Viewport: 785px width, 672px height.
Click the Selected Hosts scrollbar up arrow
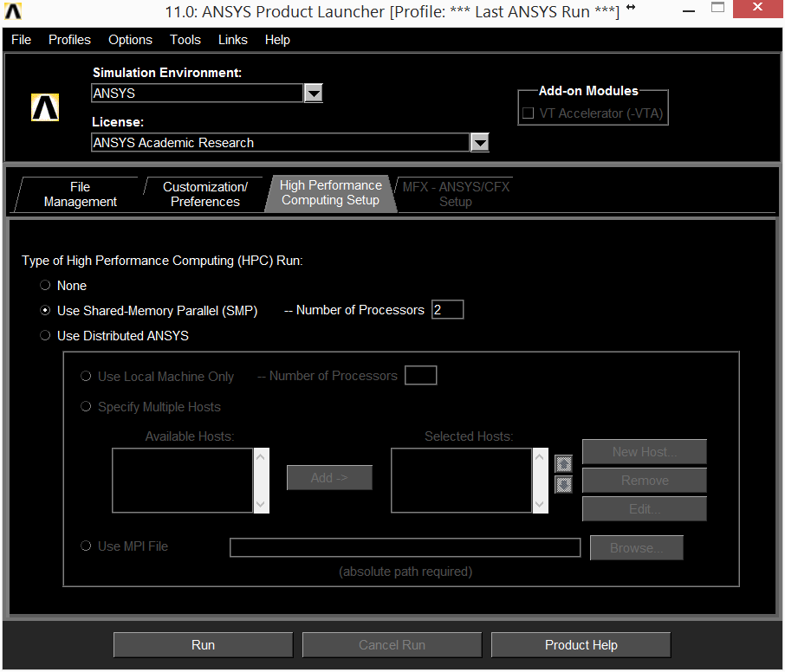[539, 456]
